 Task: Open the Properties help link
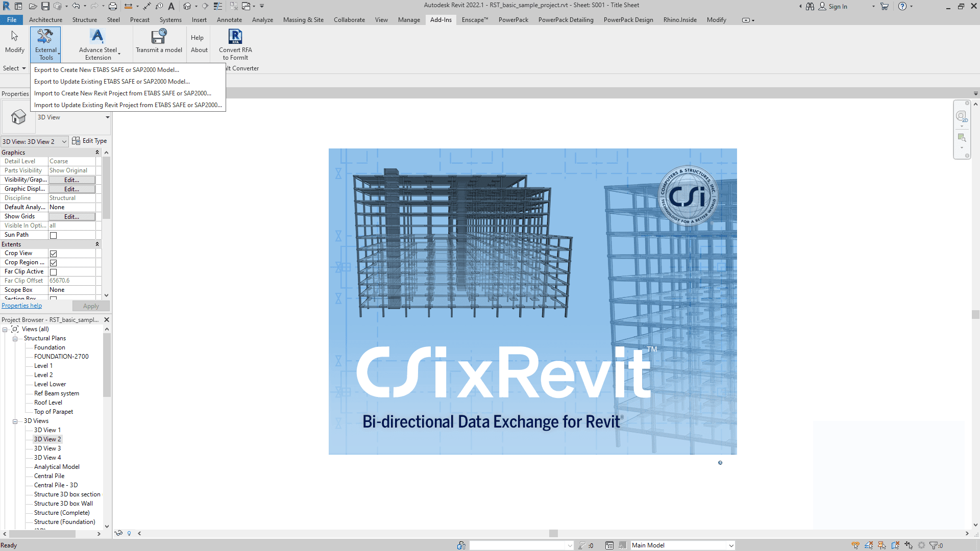(x=21, y=306)
